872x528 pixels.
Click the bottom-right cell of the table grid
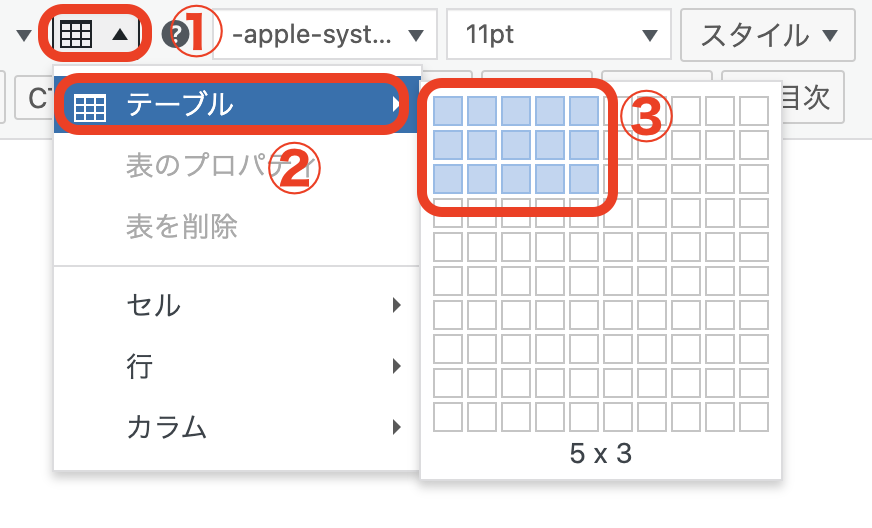point(753,417)
